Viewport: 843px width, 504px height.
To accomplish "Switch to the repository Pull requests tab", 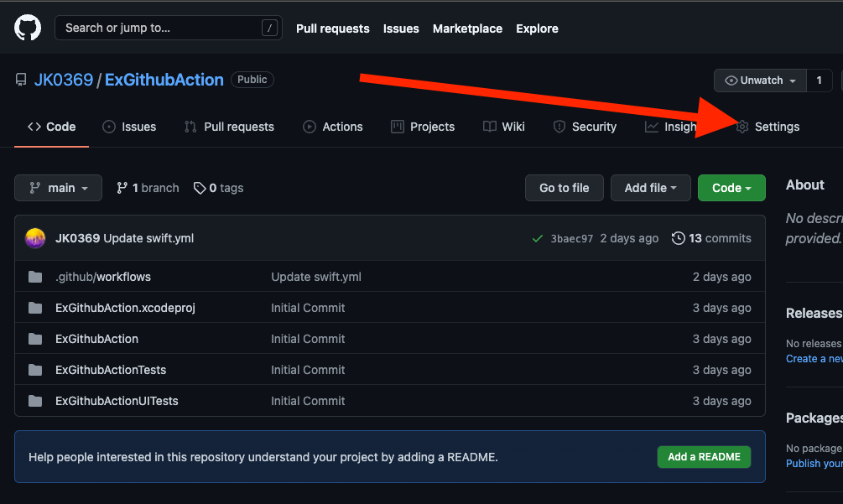I will pyautogui.click(x=229, y=127).
